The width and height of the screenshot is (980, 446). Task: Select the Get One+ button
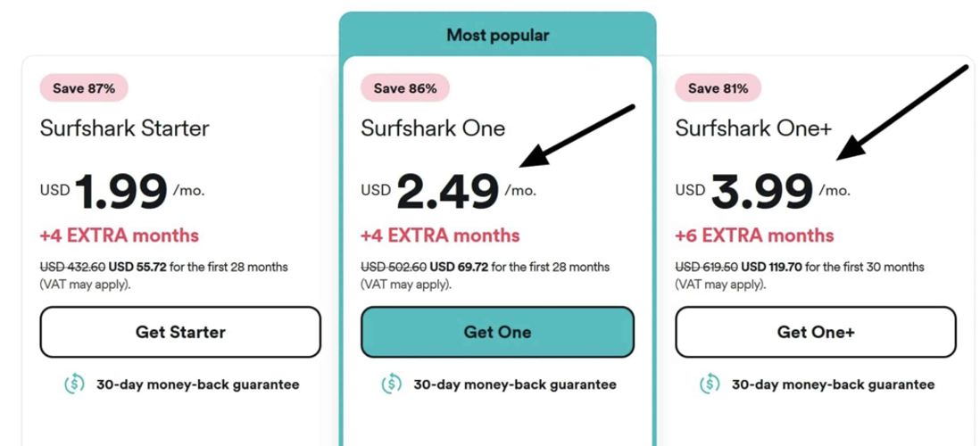[815, 332]
